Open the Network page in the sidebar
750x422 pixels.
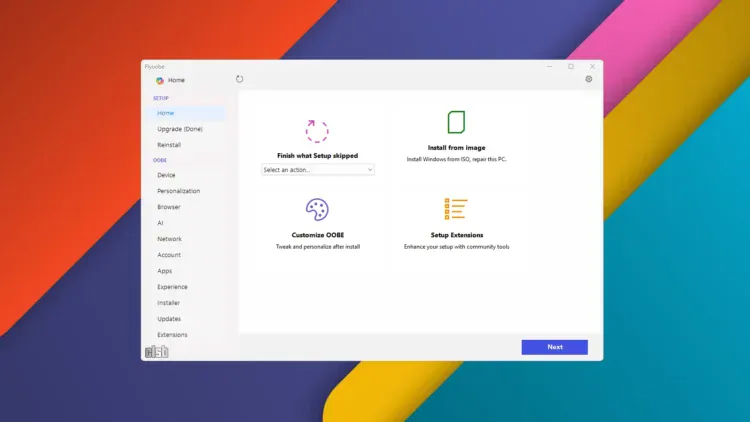pyautogui.click(x=169, y=239)
